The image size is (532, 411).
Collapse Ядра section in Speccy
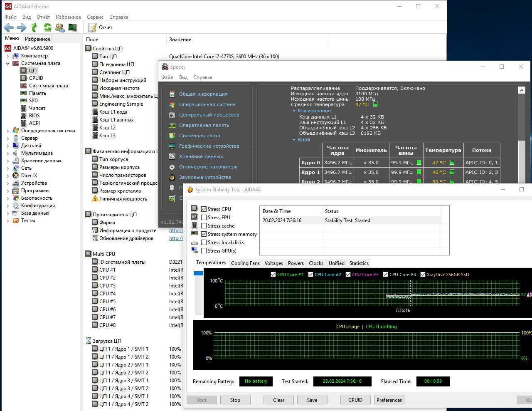(294, 140)
